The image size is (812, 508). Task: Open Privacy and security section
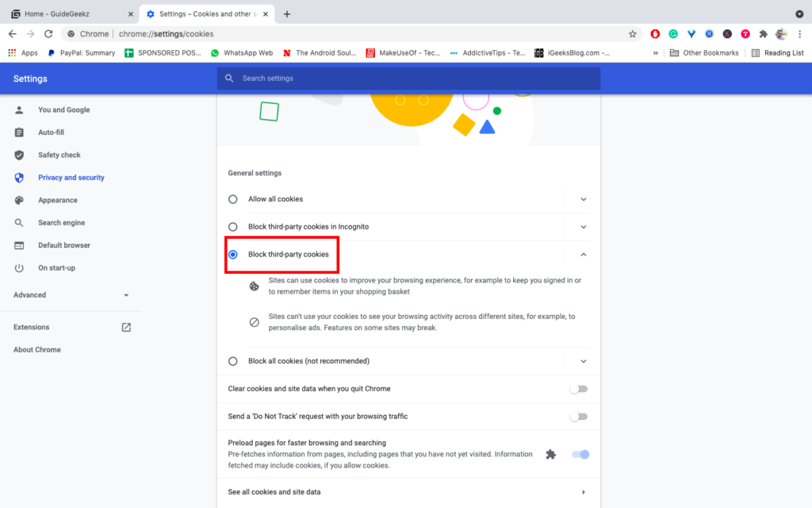(x=70, y=177)
